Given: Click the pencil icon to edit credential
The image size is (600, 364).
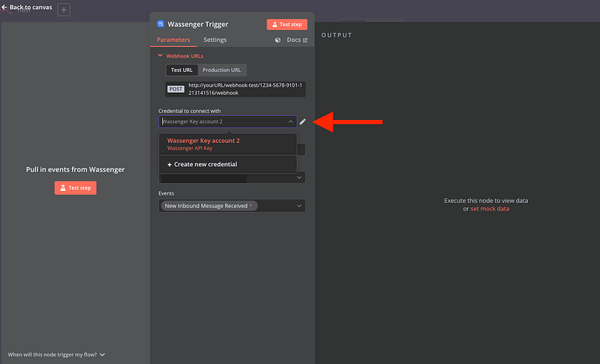Looking at the screenshot, I should (303, 121).
